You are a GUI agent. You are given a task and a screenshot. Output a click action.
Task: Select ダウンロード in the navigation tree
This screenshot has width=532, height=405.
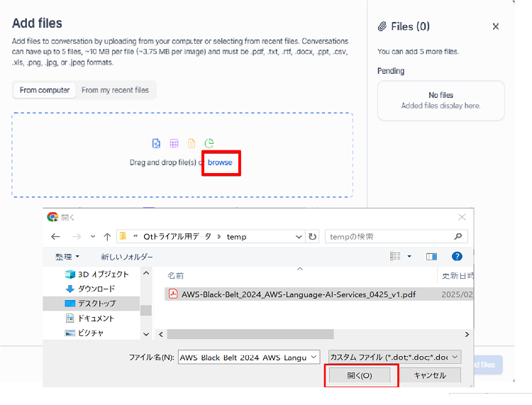tap(90, 289)
